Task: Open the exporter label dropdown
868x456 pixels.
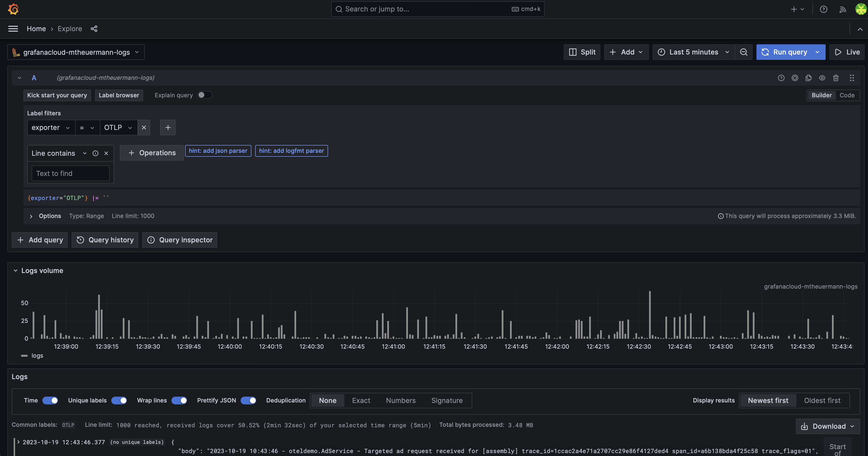Action: (x=51, y=127)
